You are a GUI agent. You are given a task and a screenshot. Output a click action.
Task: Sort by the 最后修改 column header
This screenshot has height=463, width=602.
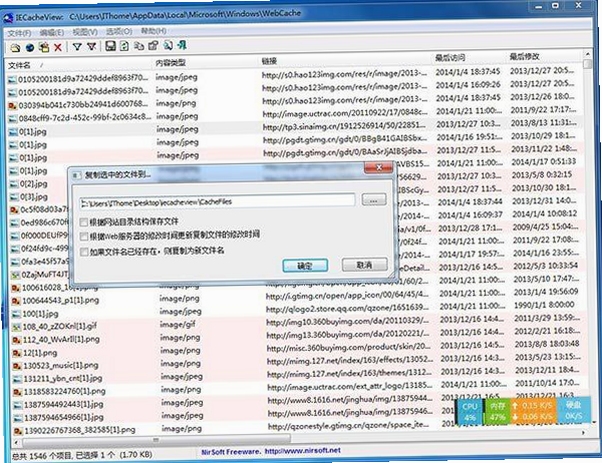coord(524,56)
